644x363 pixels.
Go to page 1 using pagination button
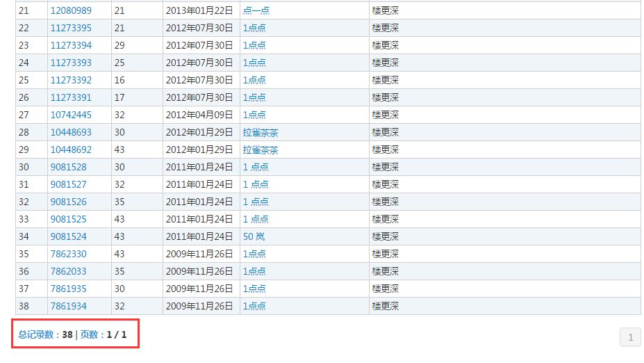630,337
